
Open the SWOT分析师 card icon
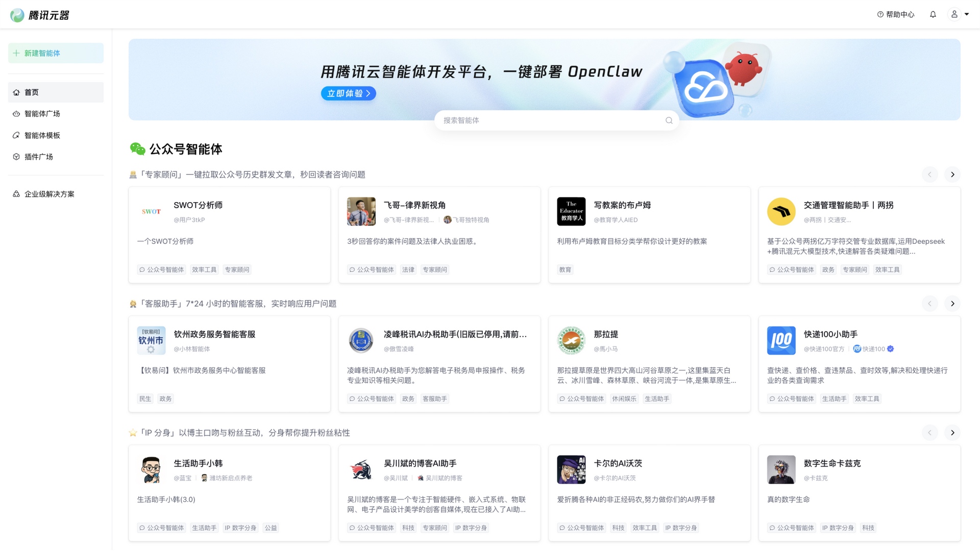tap(151, 211)
